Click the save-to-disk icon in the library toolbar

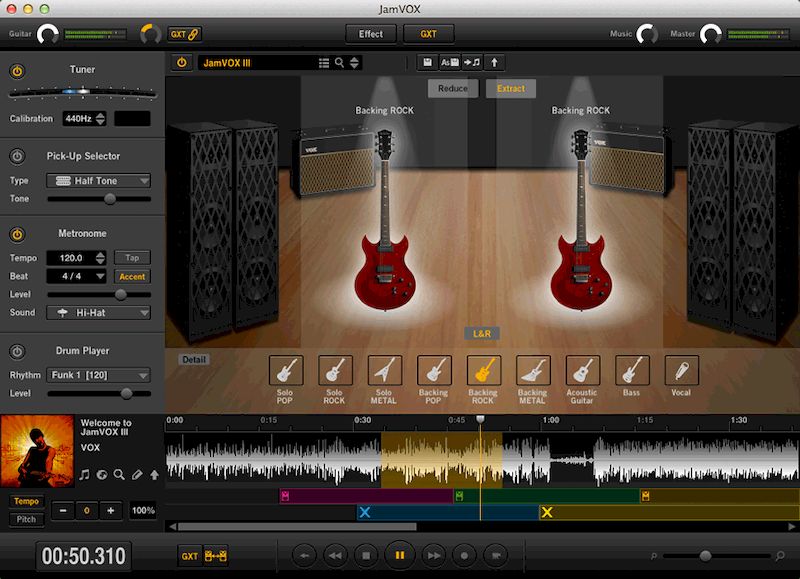[427, 62]
